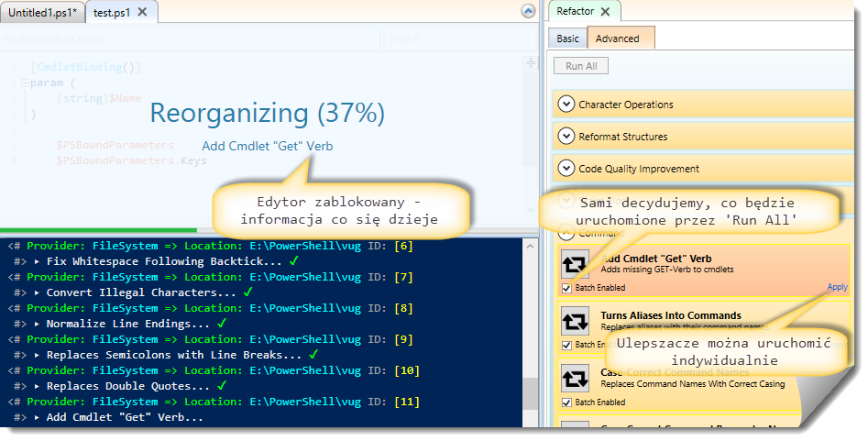Expand the Character Operations section
Viewport: 868px width, 441px height.
(x=566, y=105)
